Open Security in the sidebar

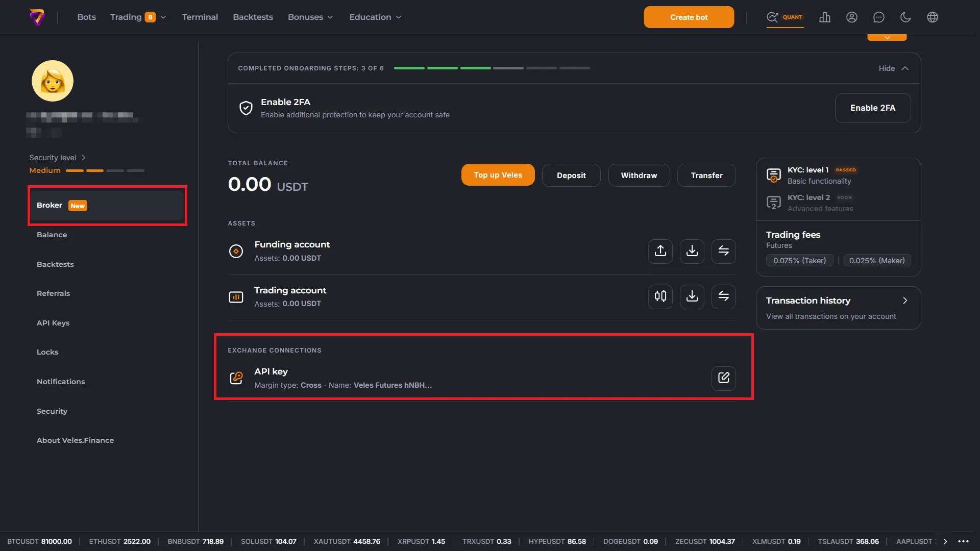[x=52, y=411]
